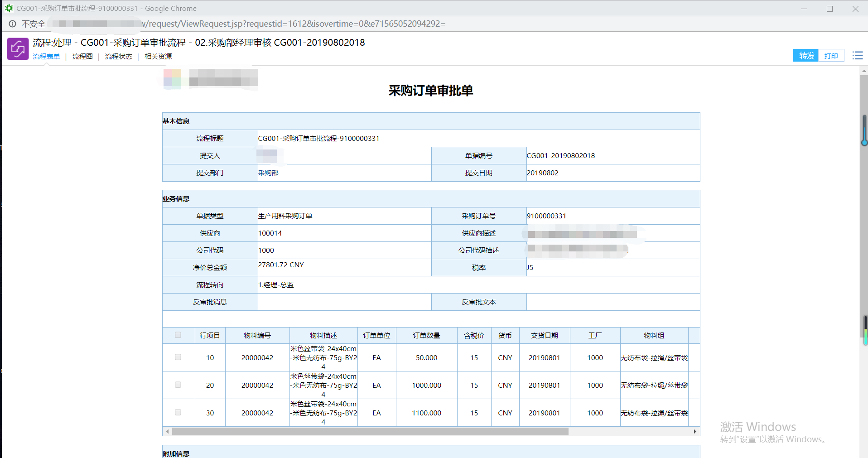Check the checkbox for line item 30
Viewport: 868px width, 458px height.
point(178,413)
